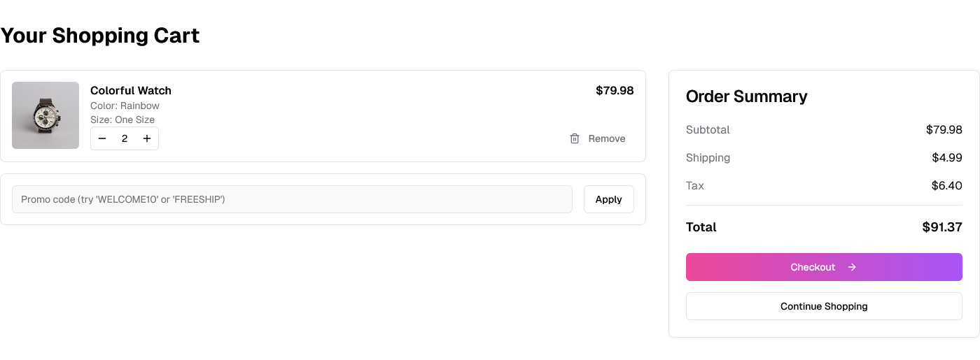
Task: Proceed with the Checkout button label
Action: click(x=813, y=267)
